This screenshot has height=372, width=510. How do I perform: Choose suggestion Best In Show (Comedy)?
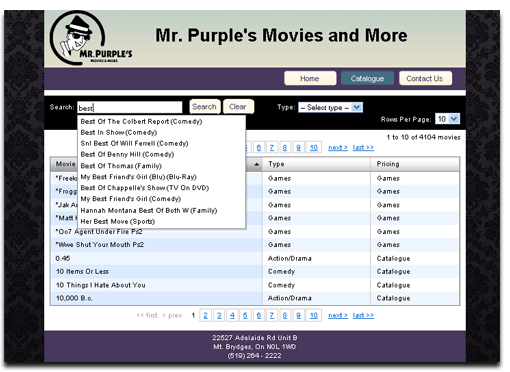click(119, 133)
